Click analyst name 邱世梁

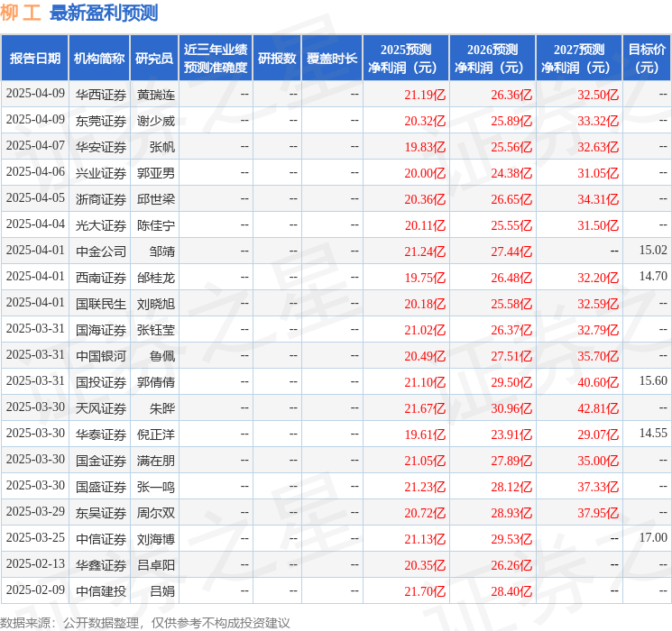155,199
